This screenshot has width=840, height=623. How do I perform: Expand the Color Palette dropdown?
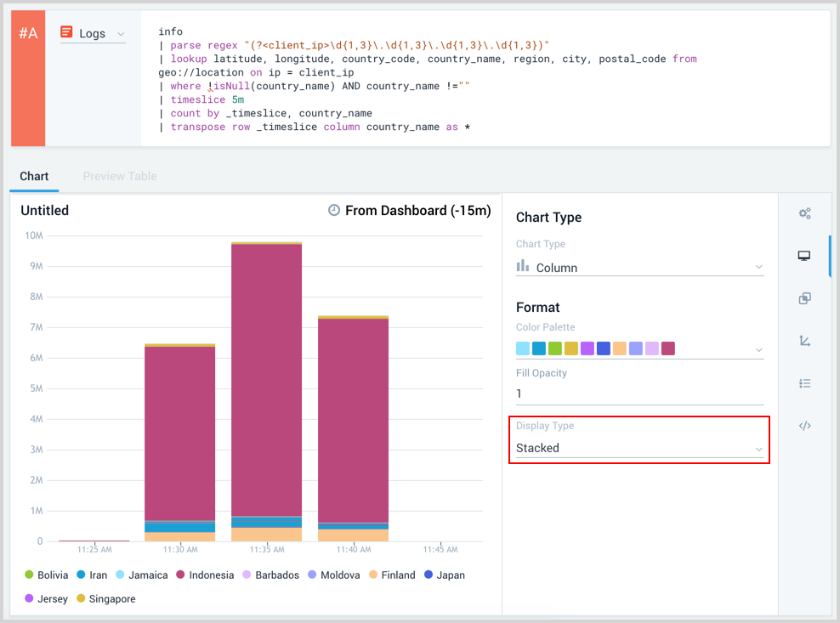pos(757,348)
